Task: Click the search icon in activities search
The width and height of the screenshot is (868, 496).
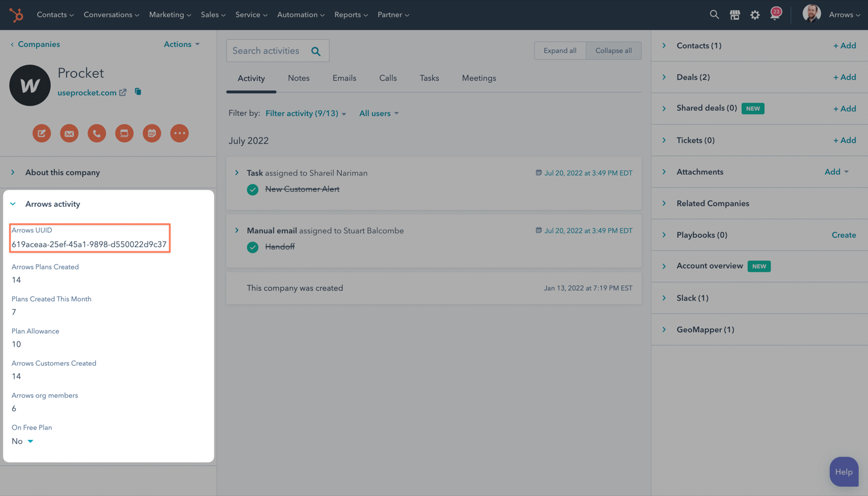Action: click(x=316, y=51)
